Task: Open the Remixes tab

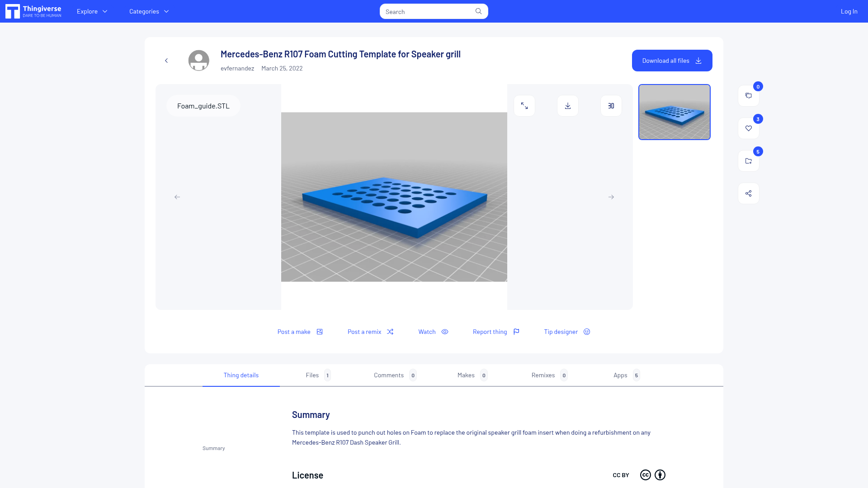Action: pyautogui.click(x=549, y=375)
